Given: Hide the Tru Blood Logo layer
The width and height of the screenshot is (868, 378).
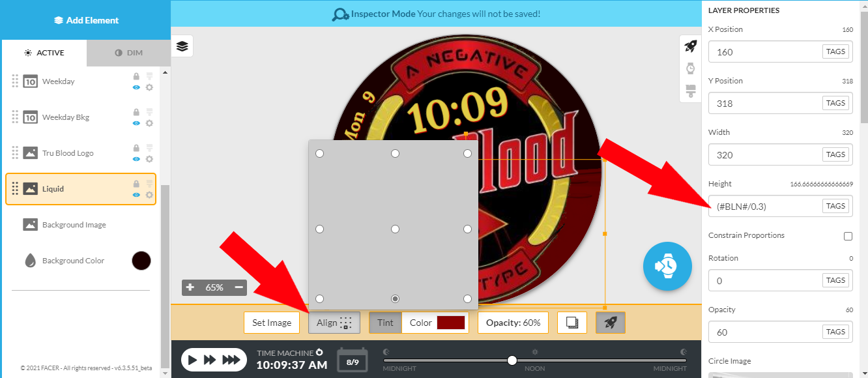Looking at the screenshot, I should (136, 159).
